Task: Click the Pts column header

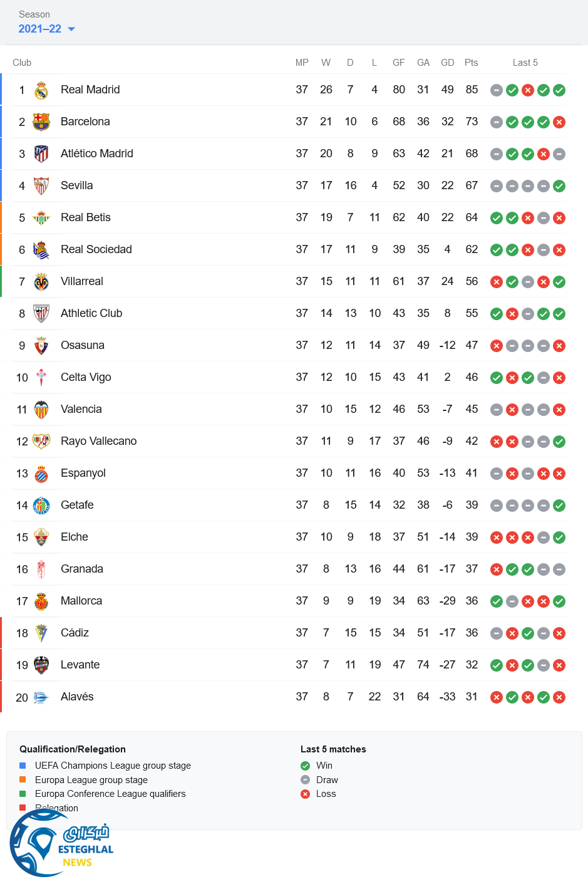Action: click(471, 63)
